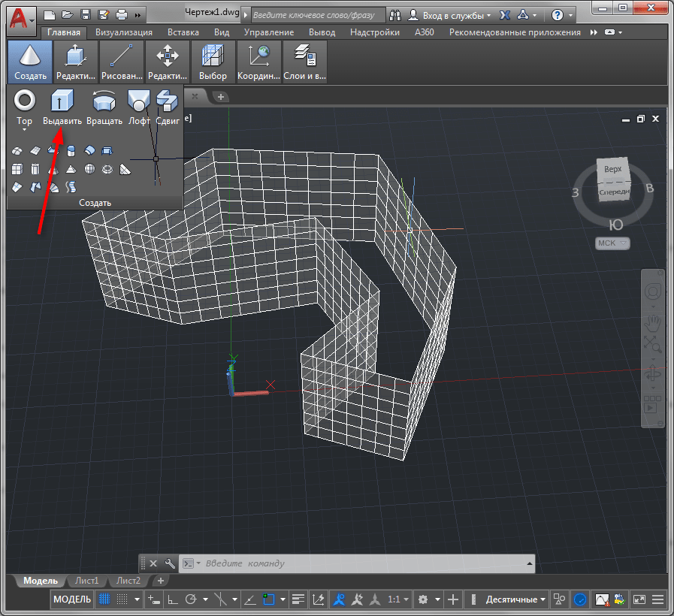The image size is (674, 616).
Task: Open the Лист1 layout tab
Action: (86, 581)
